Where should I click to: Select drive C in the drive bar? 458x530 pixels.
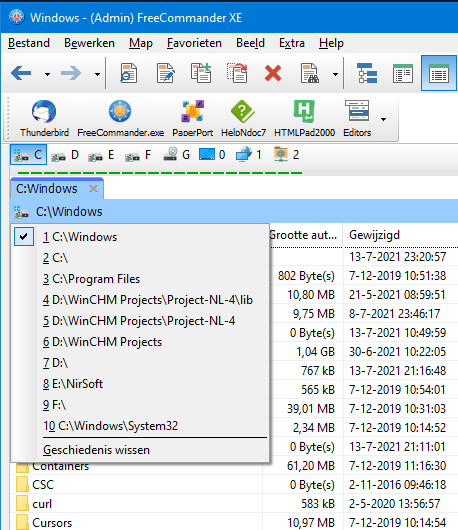tap(28, 155)
